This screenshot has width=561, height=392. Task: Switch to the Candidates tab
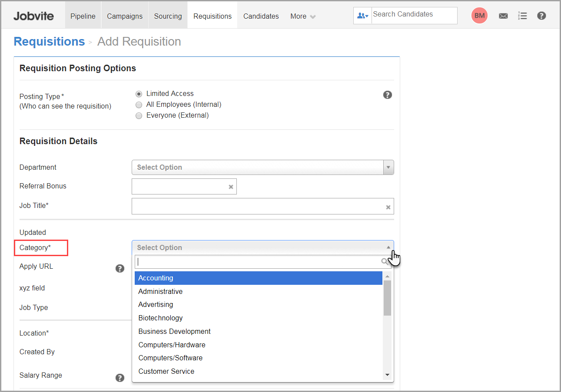[x=261, y=16]
